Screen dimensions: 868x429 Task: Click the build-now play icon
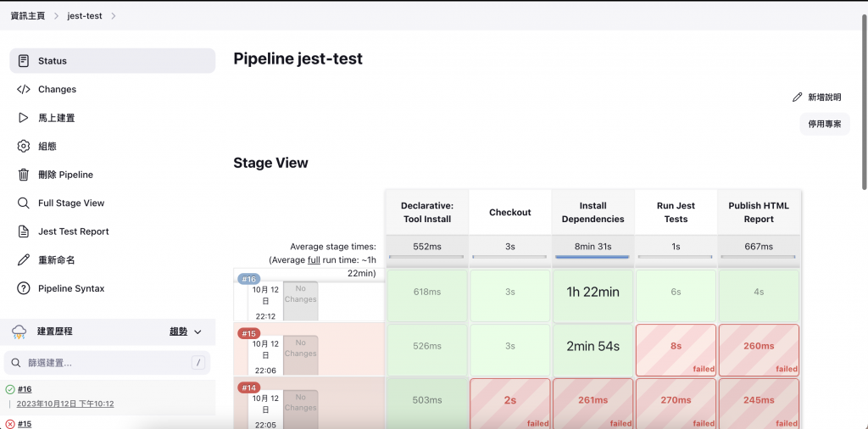(x=24, y=118)
